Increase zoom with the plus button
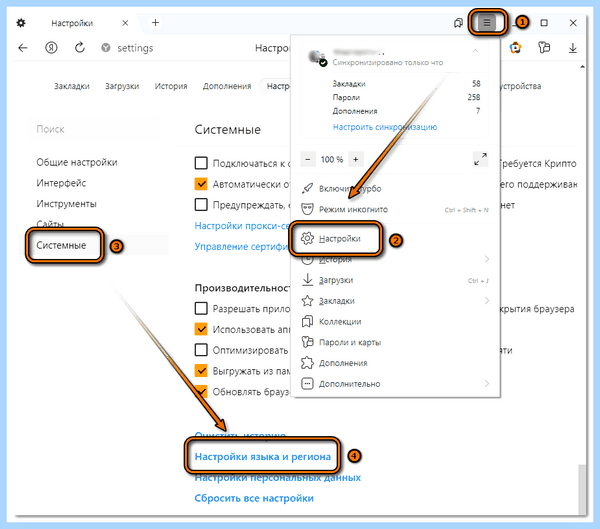600x529 pixels. point(355,159)
